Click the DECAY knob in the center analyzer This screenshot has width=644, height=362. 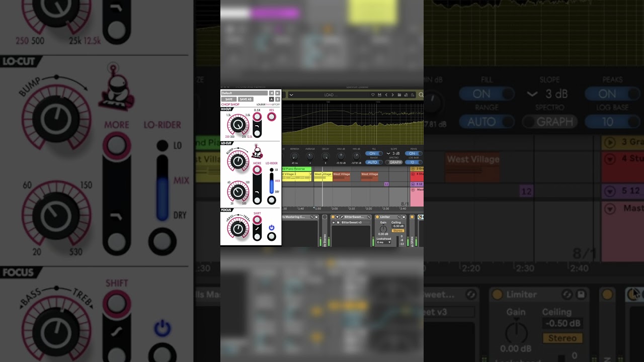326,156
